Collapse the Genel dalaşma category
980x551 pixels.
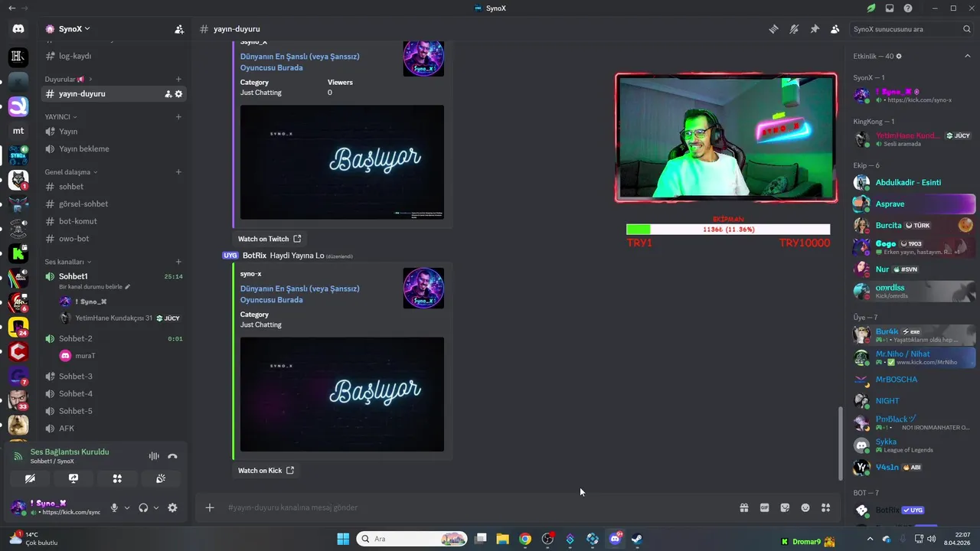[x=71, y=172]
